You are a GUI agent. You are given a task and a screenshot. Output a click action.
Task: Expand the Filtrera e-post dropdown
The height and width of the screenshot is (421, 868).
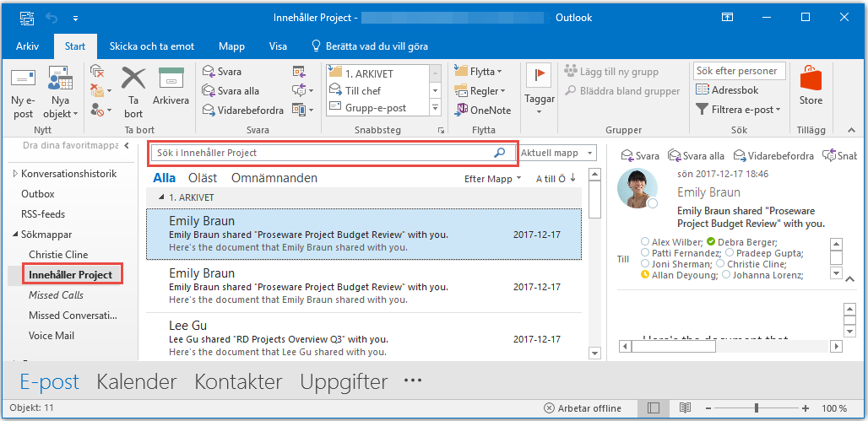point(738,109)
